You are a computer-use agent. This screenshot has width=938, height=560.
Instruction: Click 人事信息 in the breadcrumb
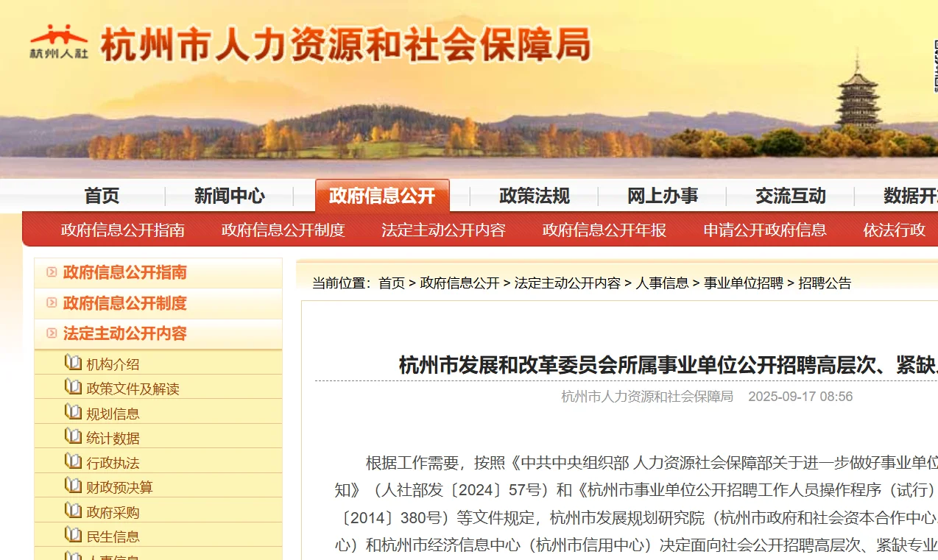(x=662, y=283)
